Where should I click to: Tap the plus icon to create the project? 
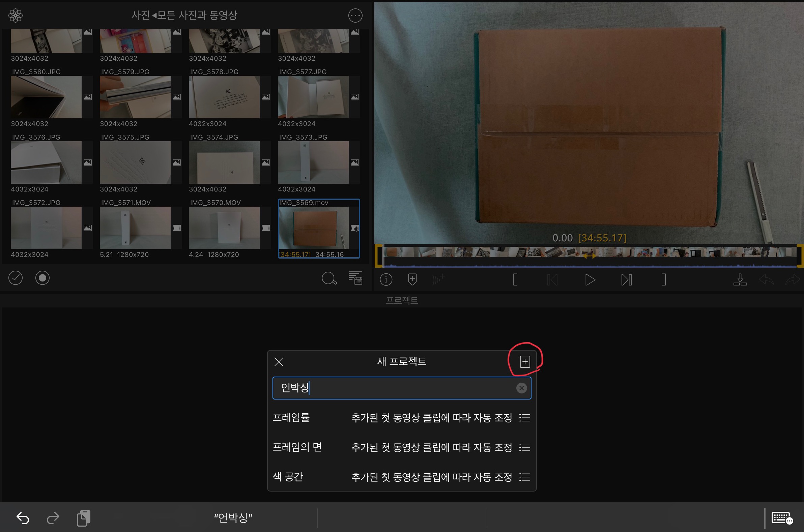pyautogui.click(x=525, y=362)
